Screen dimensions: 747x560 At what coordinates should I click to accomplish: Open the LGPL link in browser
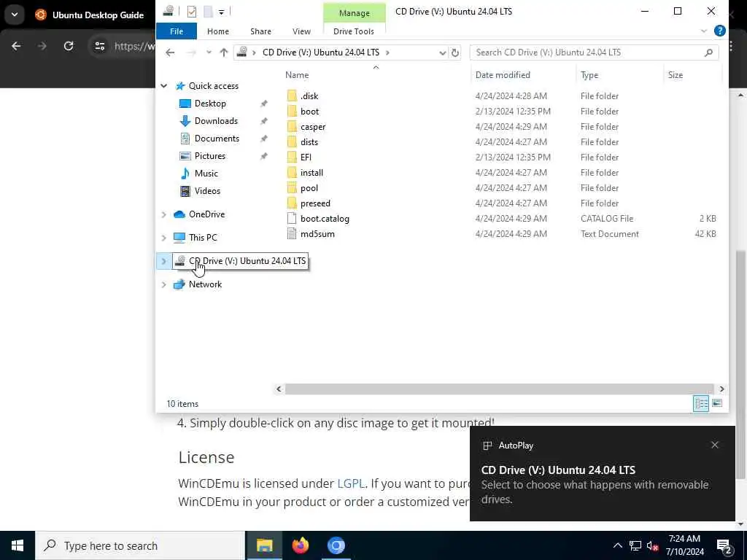pos(351,483)
